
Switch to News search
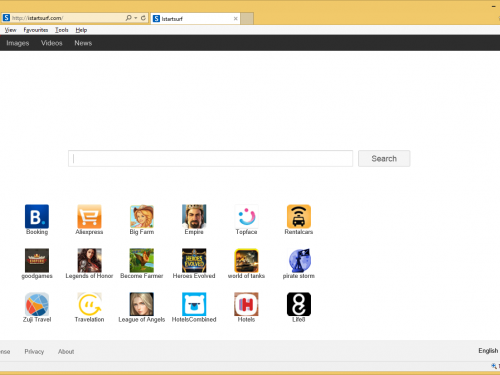(83, 43)
